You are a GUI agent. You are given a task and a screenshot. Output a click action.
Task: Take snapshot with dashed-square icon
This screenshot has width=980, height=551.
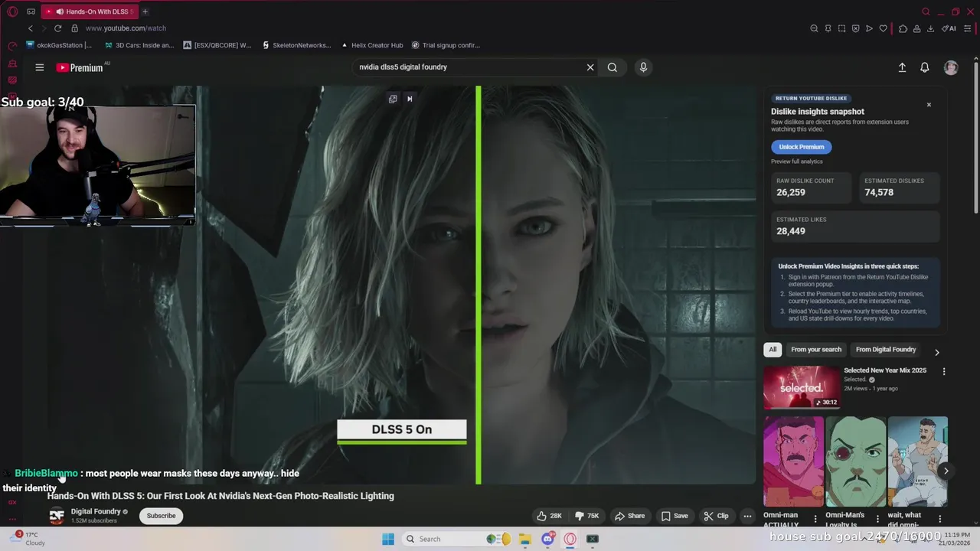[x=841, y=28]
